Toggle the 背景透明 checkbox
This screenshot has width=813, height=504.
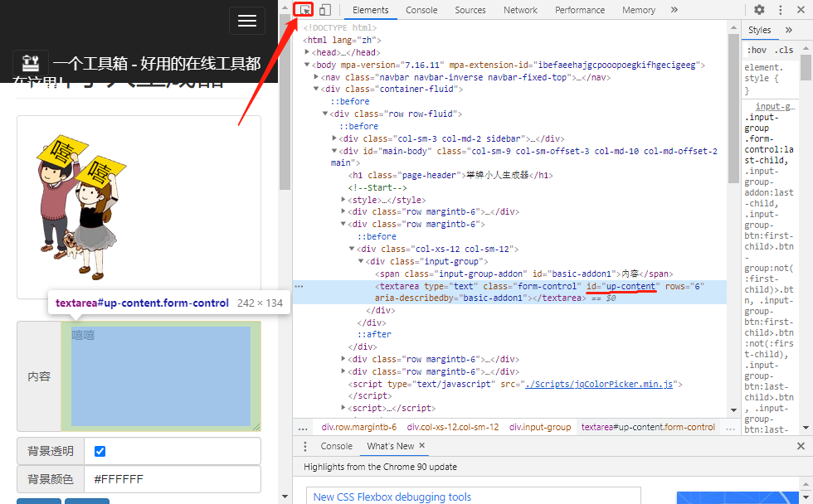click(100, 452)
